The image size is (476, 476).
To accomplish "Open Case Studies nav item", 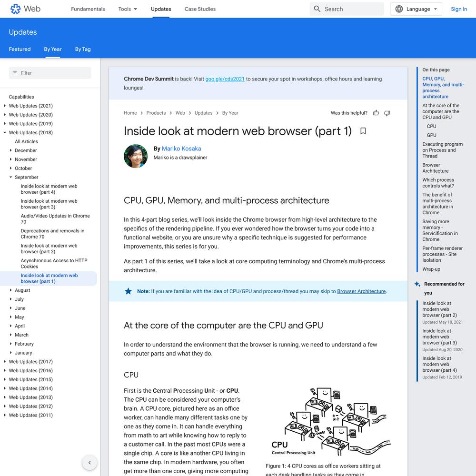I will pyautogui.click(x=200, y=9).
